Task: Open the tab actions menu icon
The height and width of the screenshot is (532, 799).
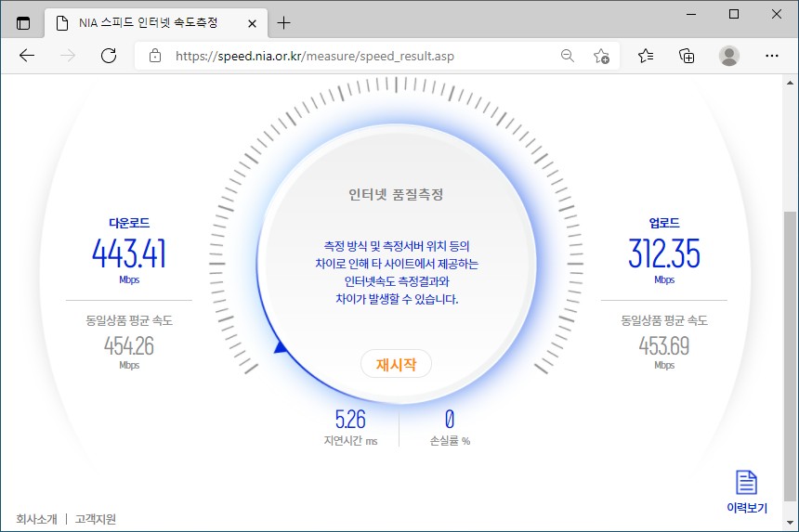Action: [23, 23]
